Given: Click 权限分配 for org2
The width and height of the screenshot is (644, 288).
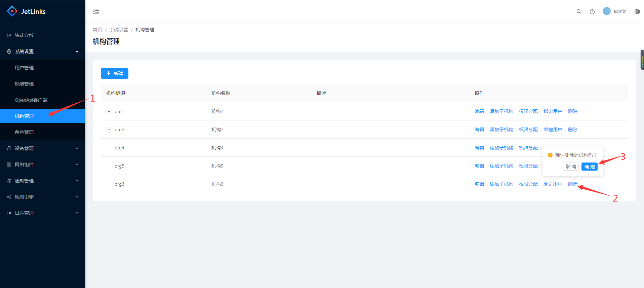Looking at the screenshot, I should point(528,130).
